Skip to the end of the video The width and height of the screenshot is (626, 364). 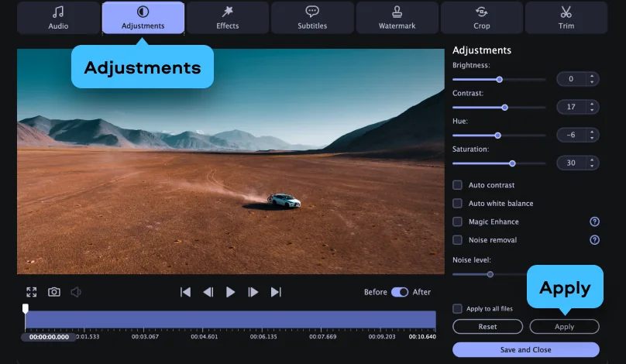click(276, 292)
